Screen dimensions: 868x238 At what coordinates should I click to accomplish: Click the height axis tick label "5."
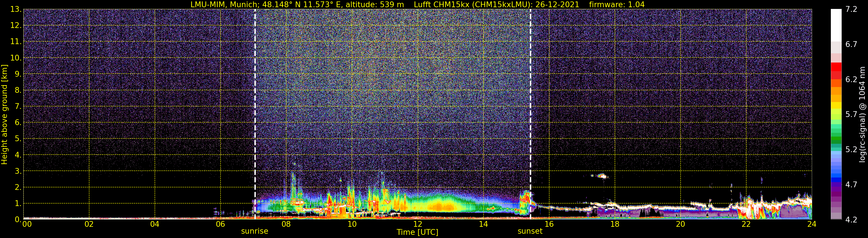pos(18,139)
